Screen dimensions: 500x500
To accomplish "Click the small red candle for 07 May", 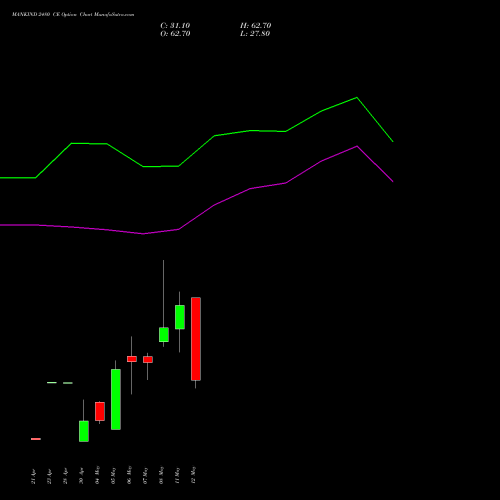I will (x=148, y=359).
